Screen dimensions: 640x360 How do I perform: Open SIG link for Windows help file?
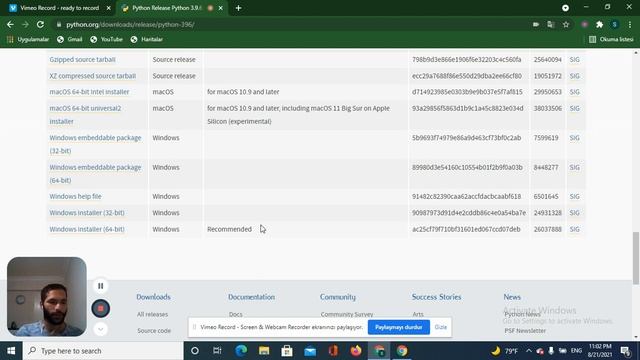pos(574,196)
